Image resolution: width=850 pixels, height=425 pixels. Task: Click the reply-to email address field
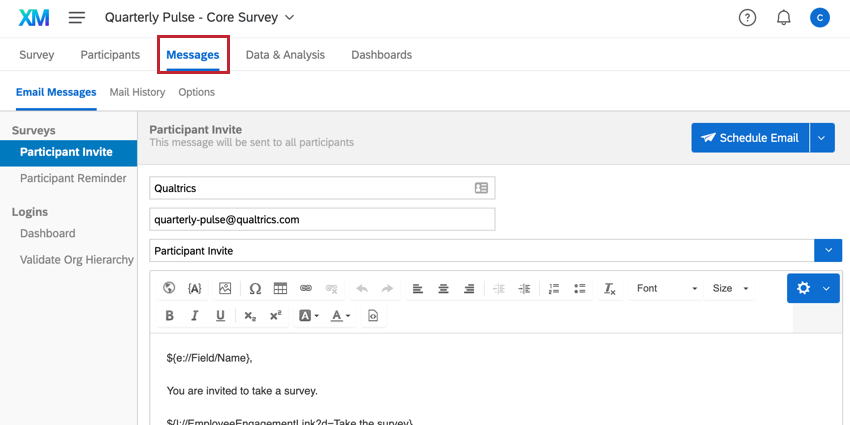click(x=322, y=219)
